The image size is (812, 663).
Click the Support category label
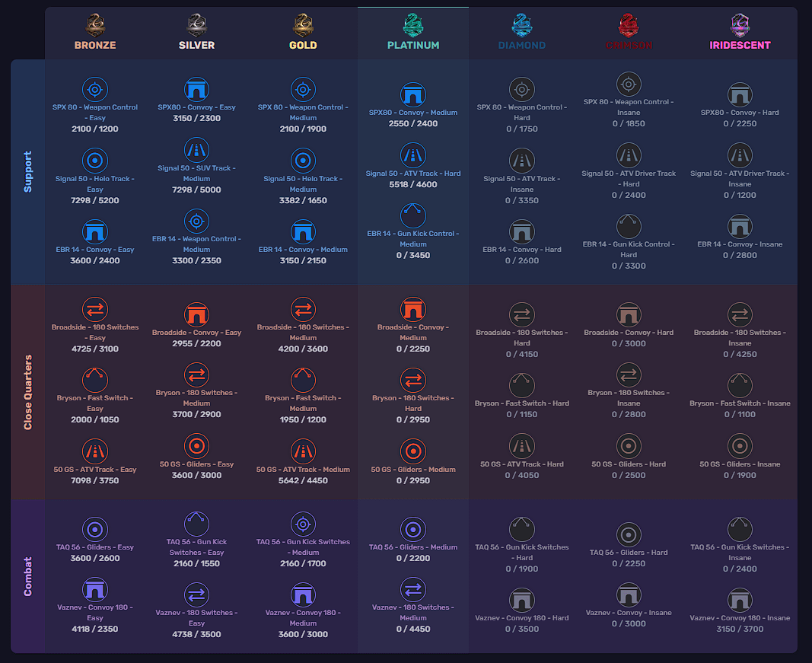coord(28,171)
